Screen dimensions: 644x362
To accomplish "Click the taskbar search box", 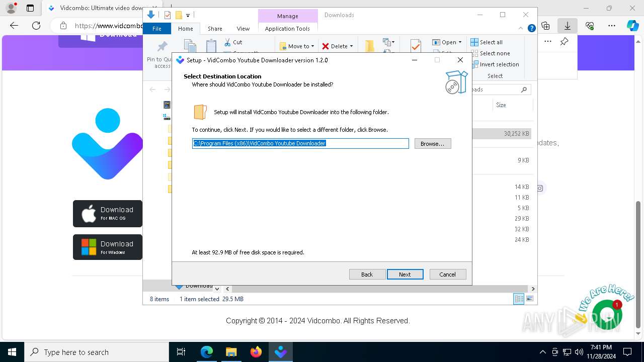I will (x=97, y=352).
